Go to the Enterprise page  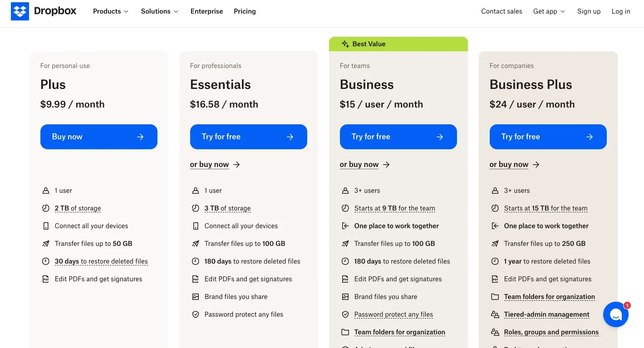[x=206, y=11]
